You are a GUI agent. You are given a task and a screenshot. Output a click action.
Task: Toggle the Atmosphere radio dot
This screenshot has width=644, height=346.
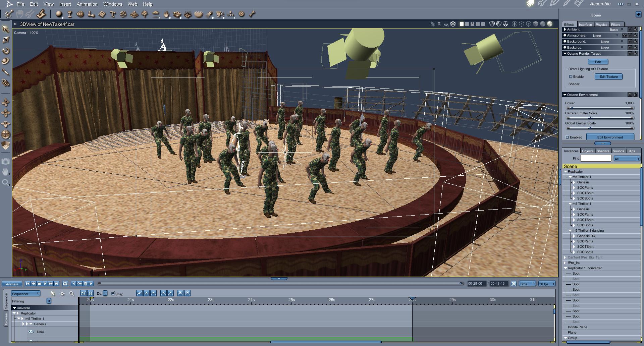(565, 36)
